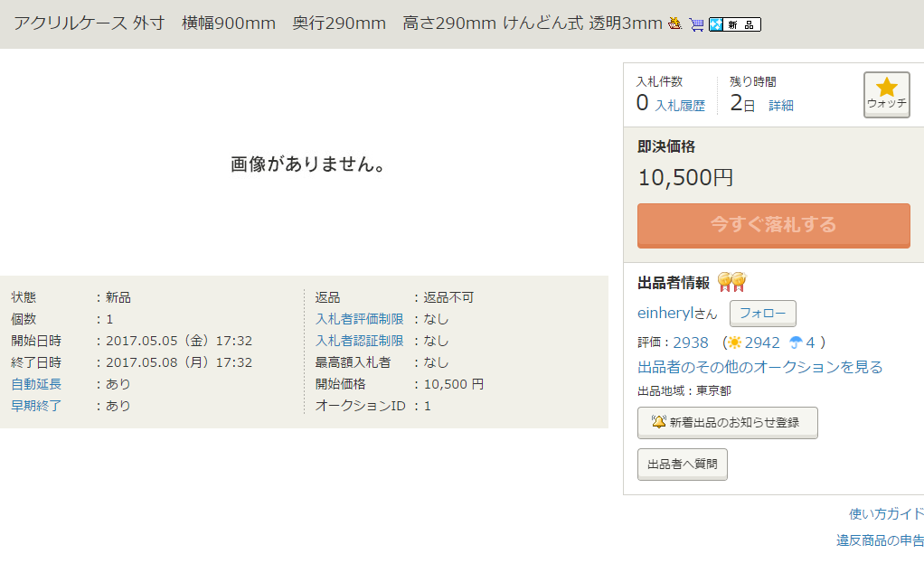Click the bell new-listing notification button
Image resolution: width=924 pixels, height=582 pixels.
tap(727, 422)
